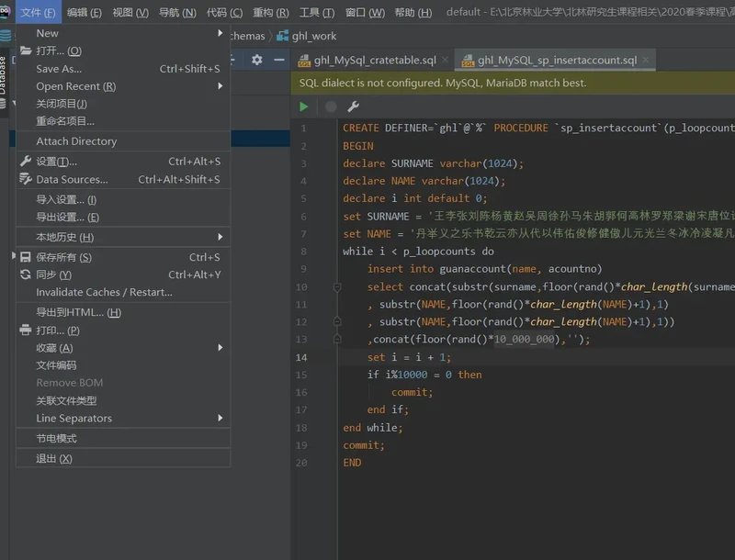Open the Database tool window on the left strip
This screenshot has width=735, height=560.
(x=5, y=75)
